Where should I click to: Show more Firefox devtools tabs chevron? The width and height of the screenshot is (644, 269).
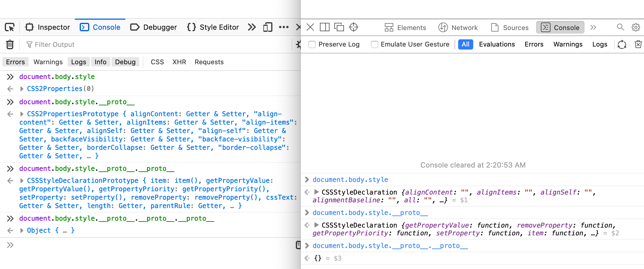pyautogui.click(x=252, y=27)
